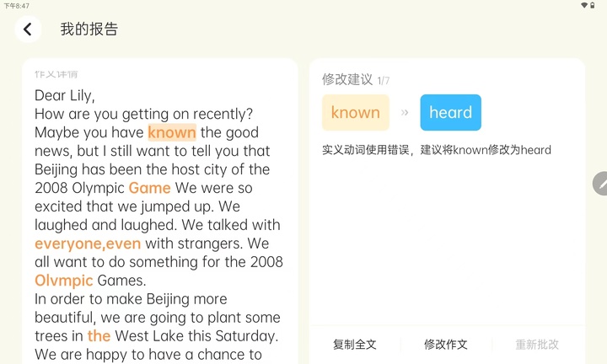This screenshot has width=607, height=364.
Task: Click the 修改作文 button
Action: 446,345
